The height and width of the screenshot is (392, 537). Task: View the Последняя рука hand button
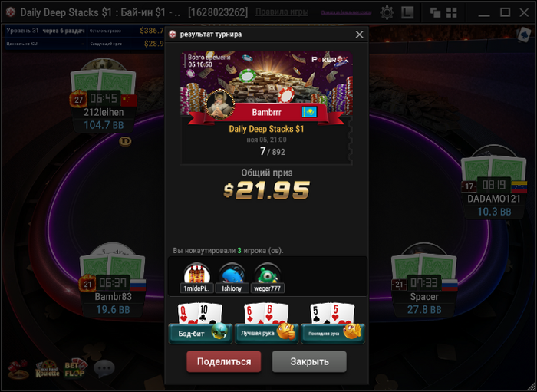click(x=333, y=333)
